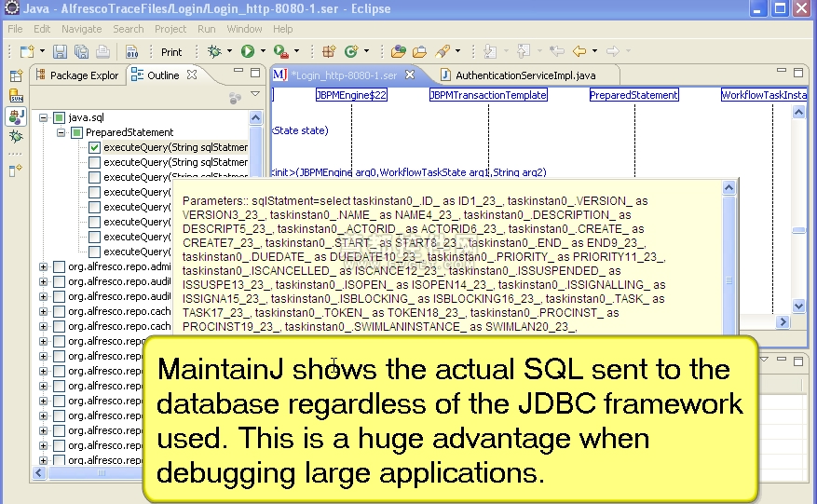Click the printer icon in the toolbar
Image resolution: width=817 pixels, height=504 pixels.
coord(102,51)
